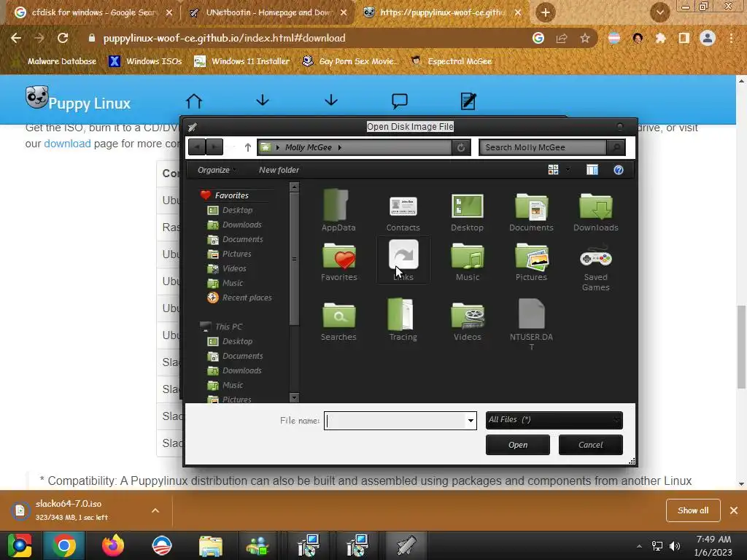The height and width of the screenshot is (560, 747).
Task: Click Show all downloads button
Action: (x=693, y=510)
